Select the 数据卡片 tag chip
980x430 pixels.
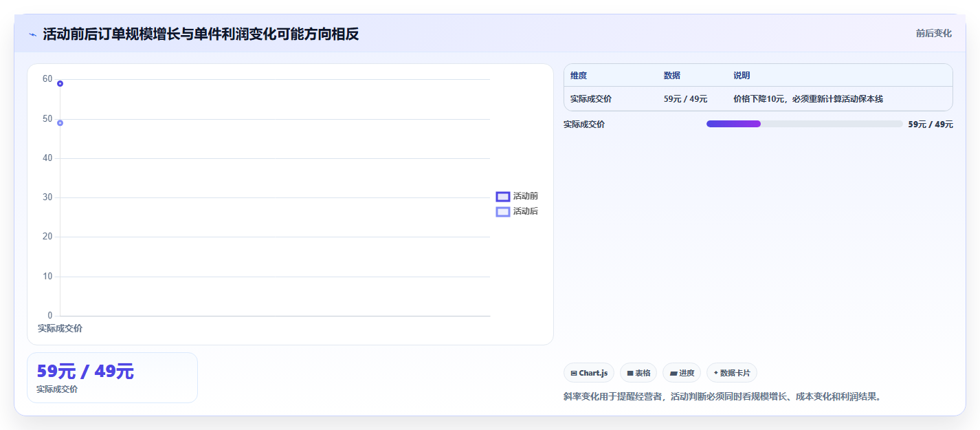(732, 373)
